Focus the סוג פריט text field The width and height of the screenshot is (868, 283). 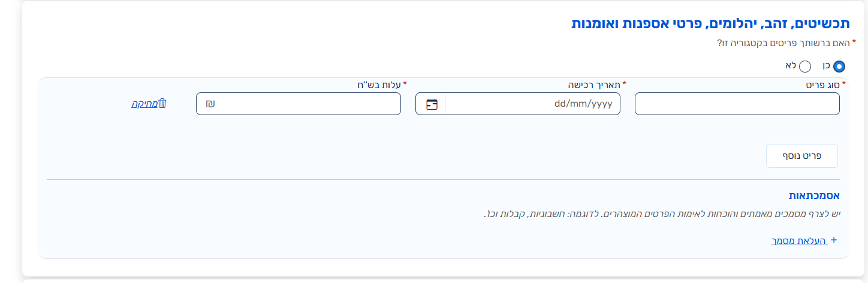pos(737,104)
